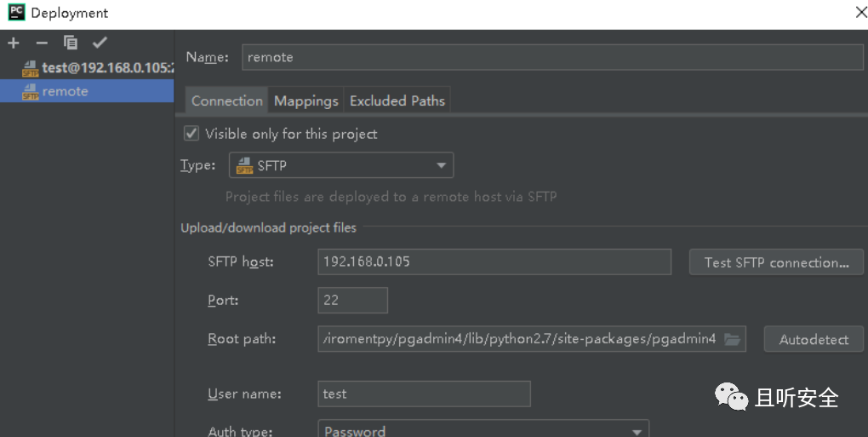
Task: Click the Project files are deployed description
Action: point(391,197)
